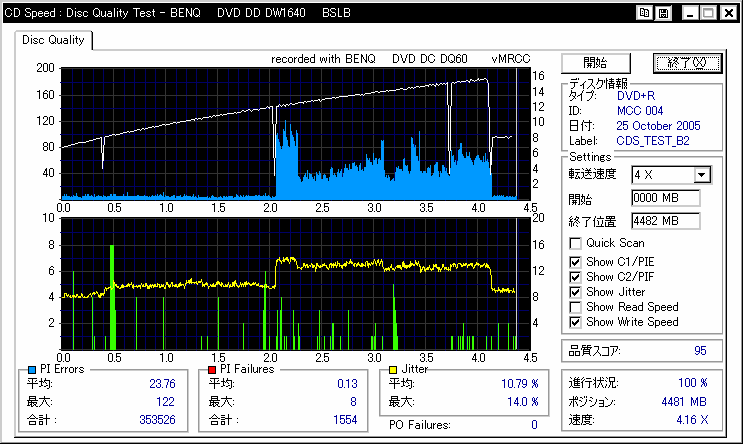Click the recorded with BENQ DVD DC DQ60 text

coord(369,59)
